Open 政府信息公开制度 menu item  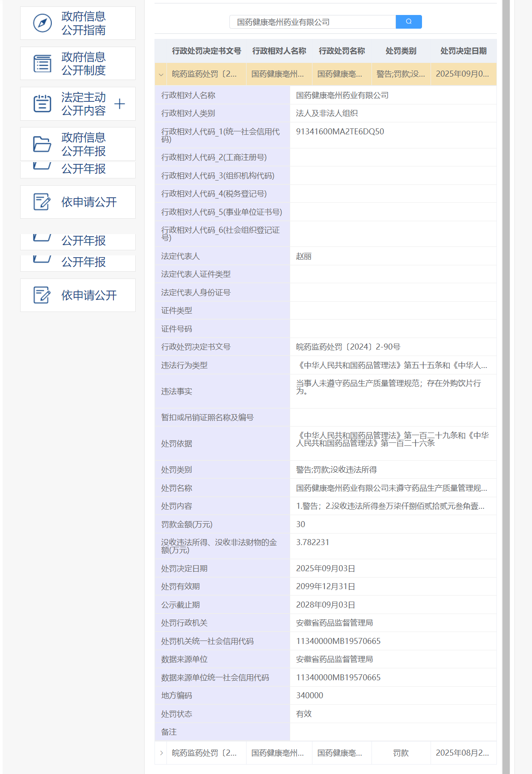[78, 63]
